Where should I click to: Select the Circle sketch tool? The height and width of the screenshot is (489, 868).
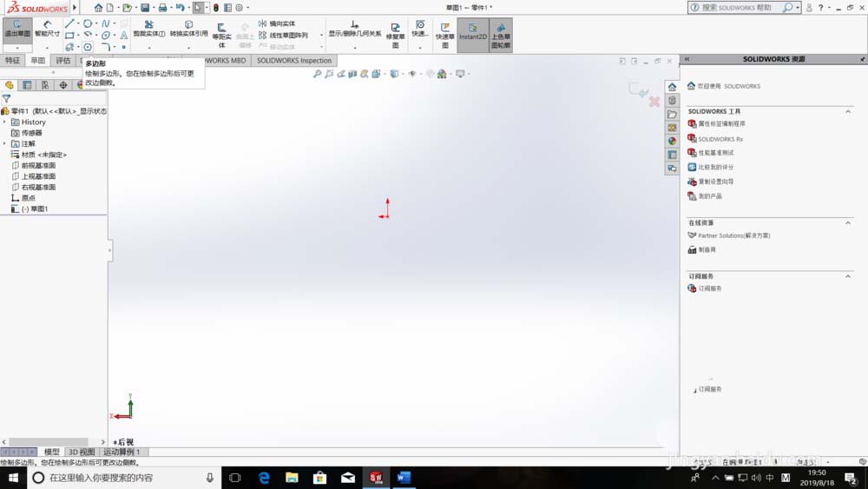click(x=88, y=23)
